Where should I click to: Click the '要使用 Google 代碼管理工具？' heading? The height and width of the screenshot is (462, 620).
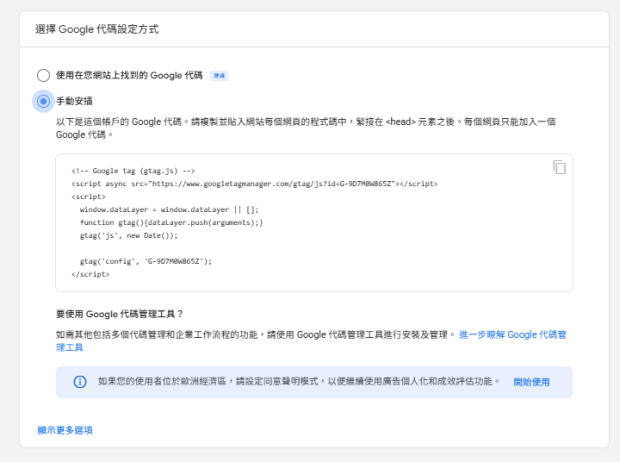[x=122, y=313]
